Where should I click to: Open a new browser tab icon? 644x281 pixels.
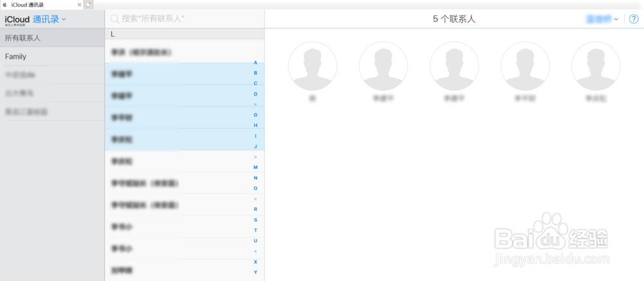click(89, 5)
